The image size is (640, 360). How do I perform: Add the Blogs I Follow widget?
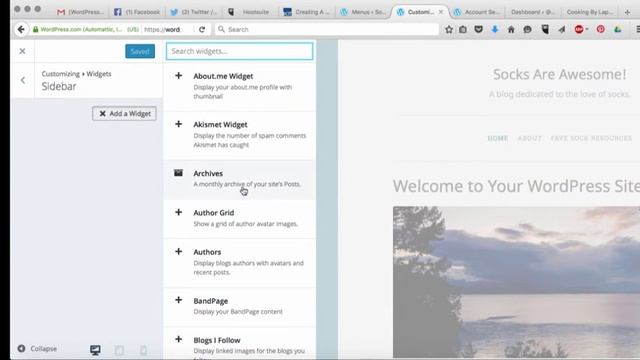178,339
